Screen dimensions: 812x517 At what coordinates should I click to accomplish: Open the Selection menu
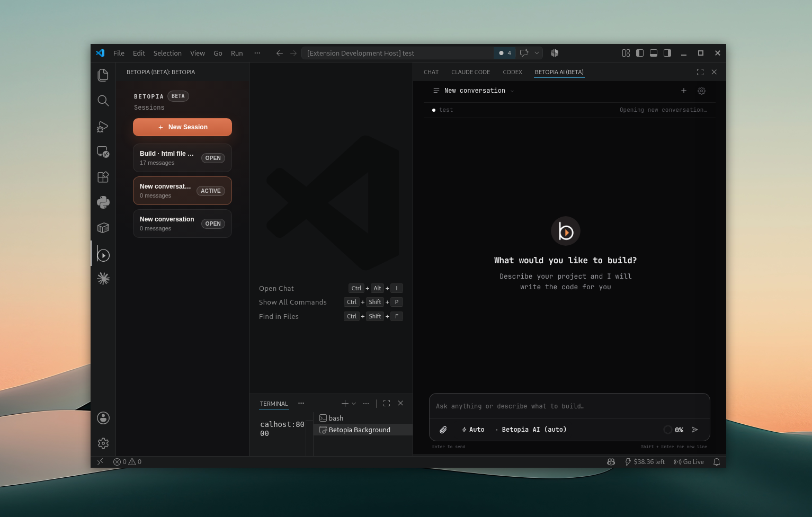pos(167,53)
